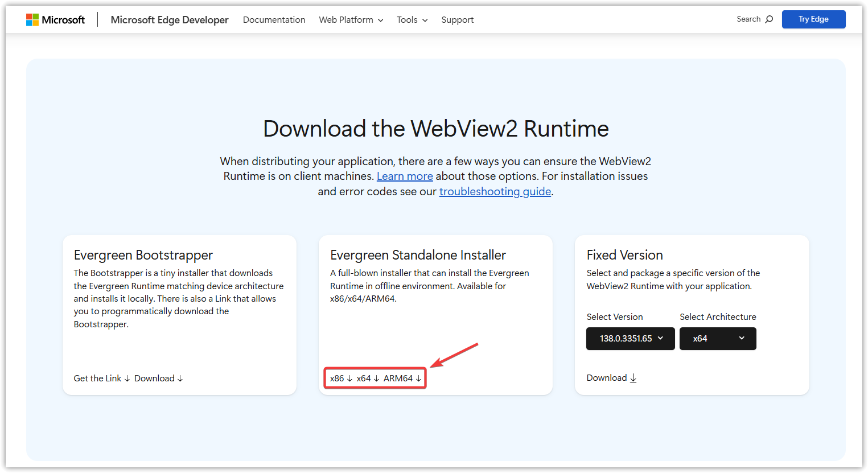Click the download arrow beside Get the Link
This screenshot has width=868, height=473.
pos(126,378)
